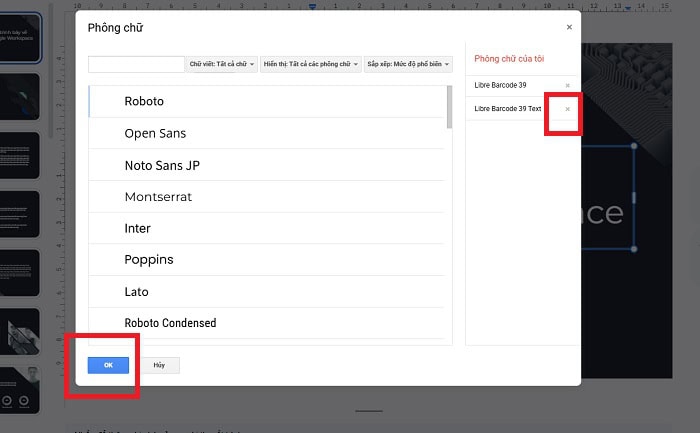
Task: Select the Roboto font
Action: (144, 101)
